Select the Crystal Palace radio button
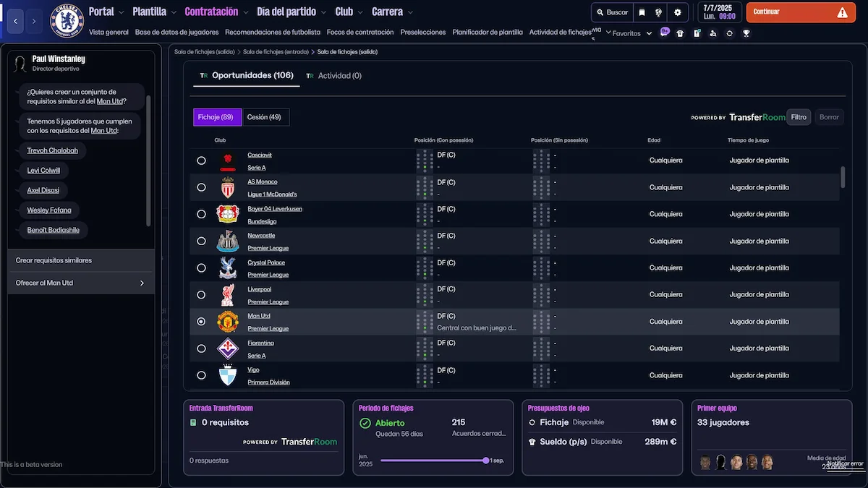Image resolution: width=868 pixels, height=488 pixels. 201,267
